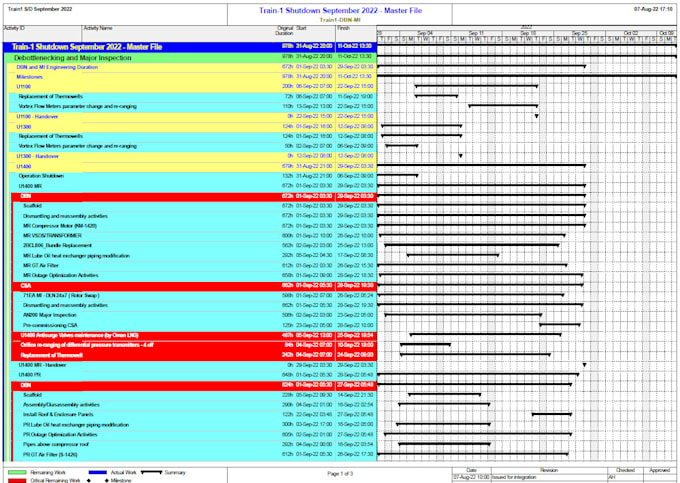Select the U1400 MR - Handover milestone marker
This screenshot has width=680, height=483.
pos(584,365)
